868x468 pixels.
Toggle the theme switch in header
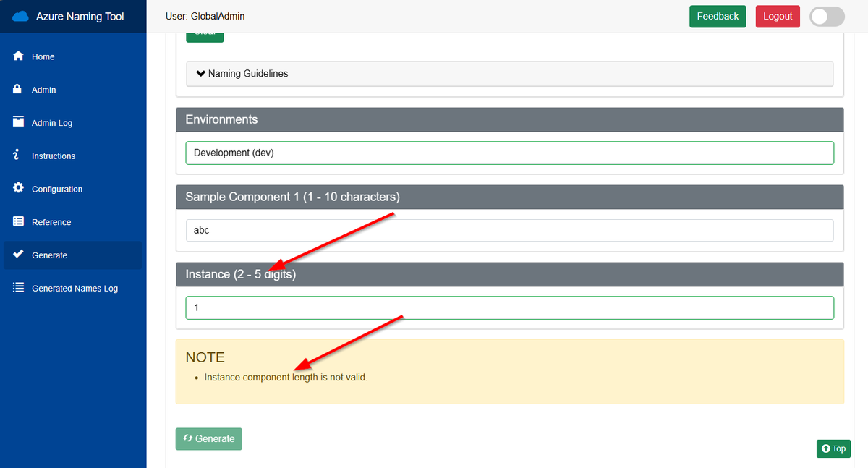click(827, 17)
